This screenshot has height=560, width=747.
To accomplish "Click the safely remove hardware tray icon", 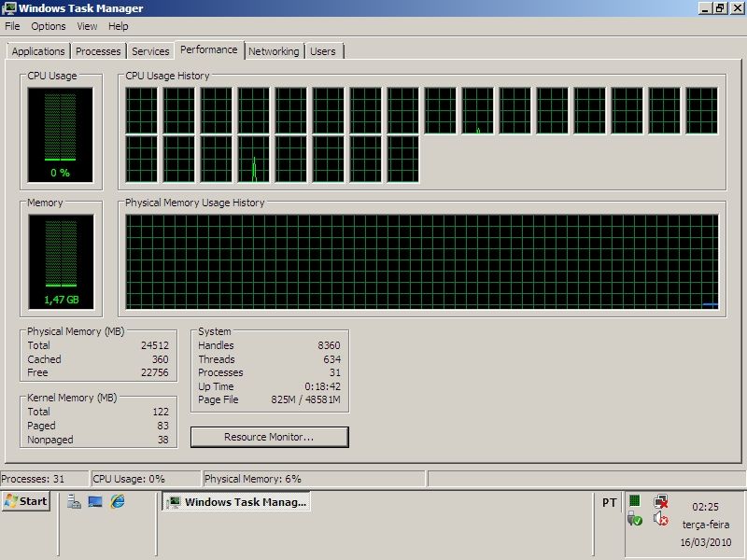I will (x=635, y=519).
